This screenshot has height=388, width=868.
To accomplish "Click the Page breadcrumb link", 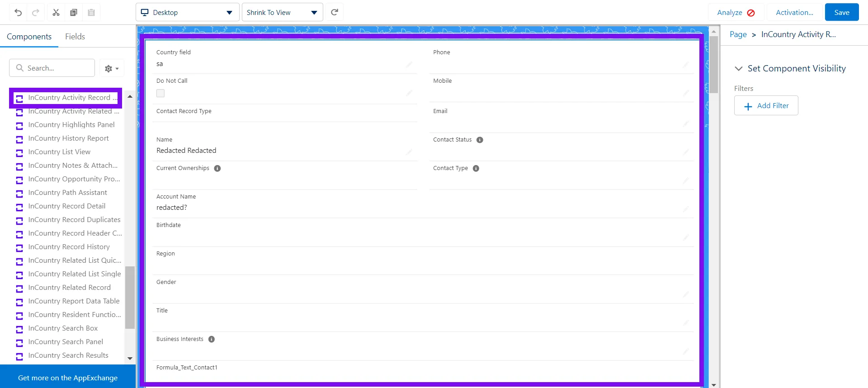I will pyautogui.click(x=738, y=34).
